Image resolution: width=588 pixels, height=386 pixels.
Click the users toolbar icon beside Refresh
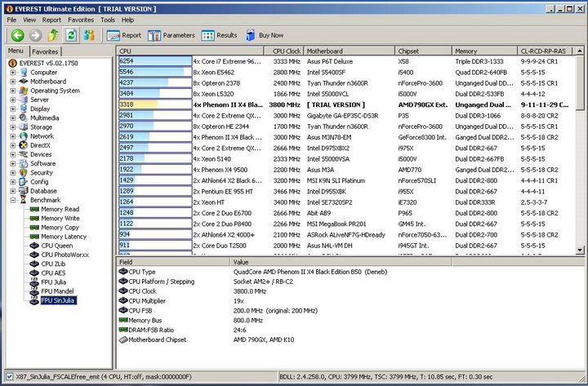89,35
